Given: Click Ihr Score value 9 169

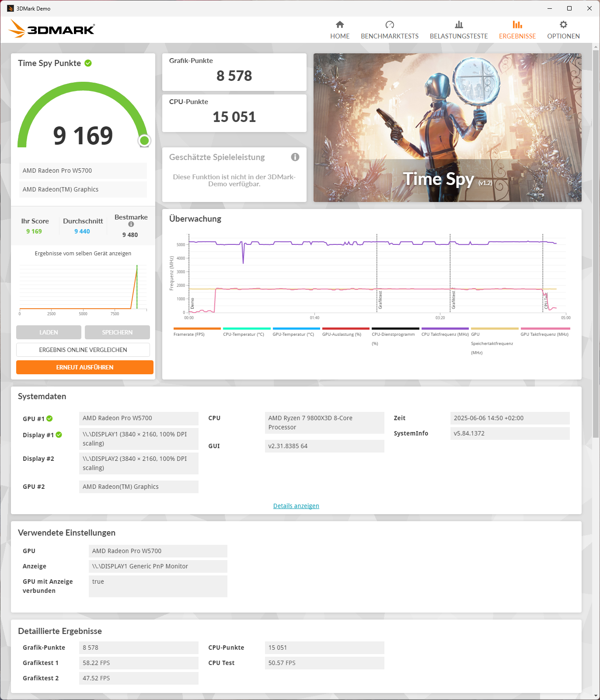Looking at the screenshot, I should 34,231.
